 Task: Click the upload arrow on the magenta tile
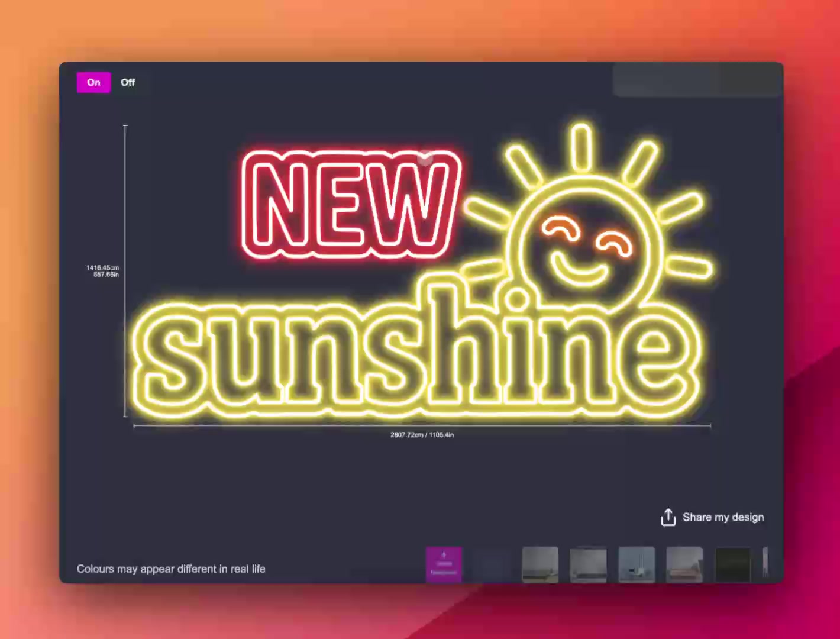pos(444,555)
